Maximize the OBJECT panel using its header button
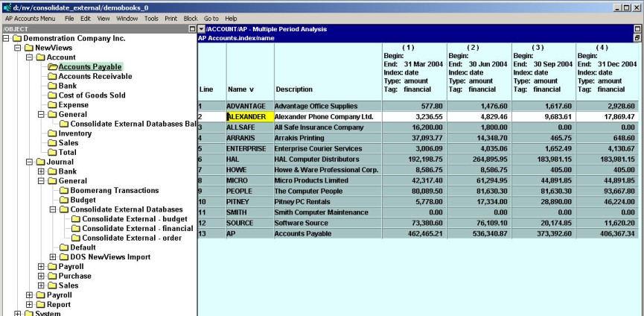The height and width of the screenshot is (316, 644). (x=192, y=29)
